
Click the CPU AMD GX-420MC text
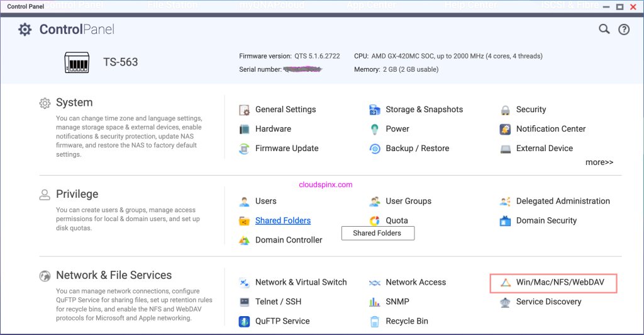coord(457,56)
